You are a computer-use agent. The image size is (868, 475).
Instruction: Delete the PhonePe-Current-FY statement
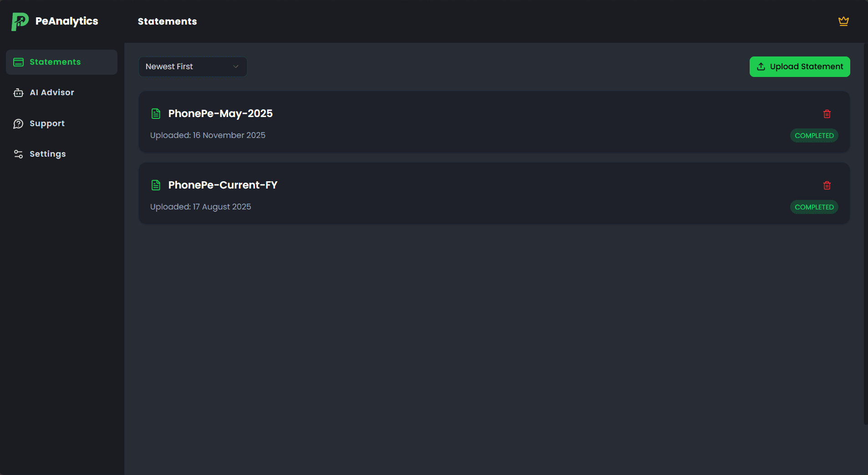[x=827, y=185]
